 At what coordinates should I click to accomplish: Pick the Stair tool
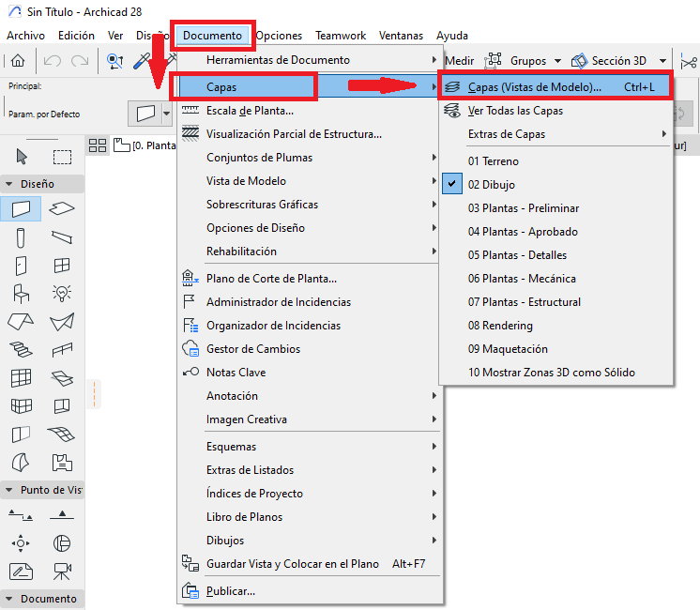point(22,350)
